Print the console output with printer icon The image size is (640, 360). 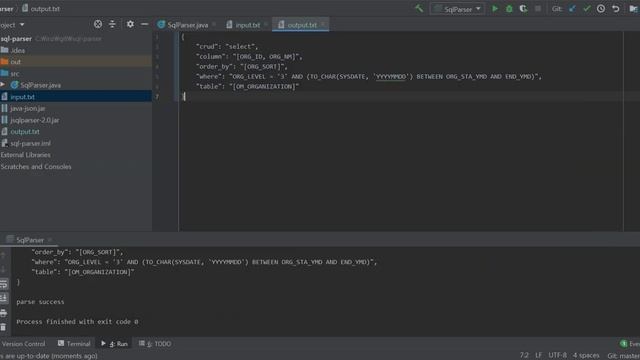click(4, 313)
